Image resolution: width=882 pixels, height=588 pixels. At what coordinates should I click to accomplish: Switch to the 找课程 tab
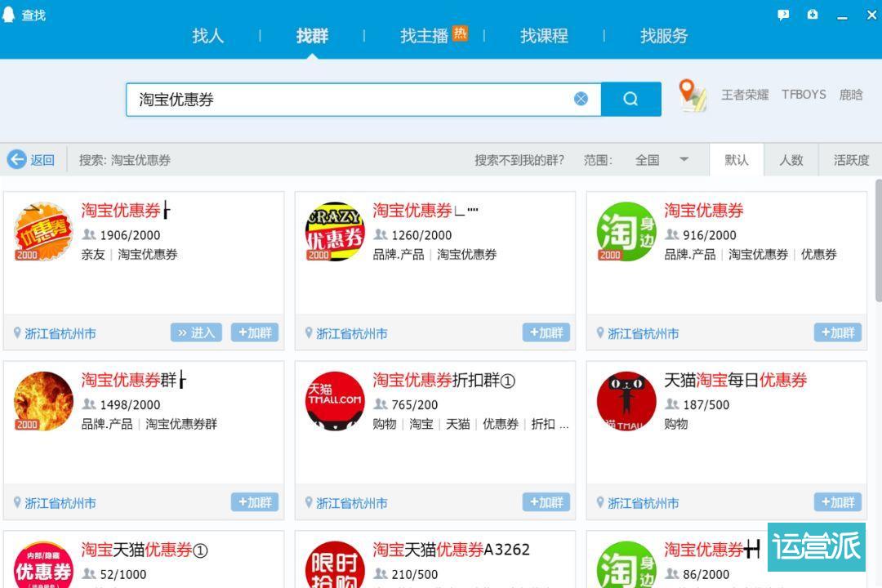click(x=544, y=36)
